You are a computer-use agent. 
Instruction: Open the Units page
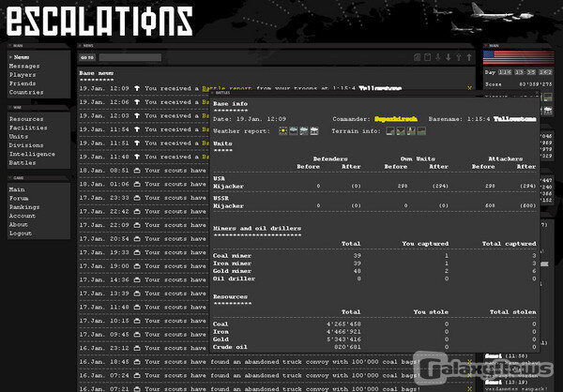[19, 136]
